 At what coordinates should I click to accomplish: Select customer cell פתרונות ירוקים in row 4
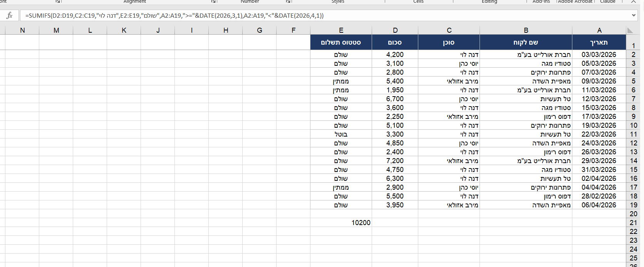click(526, 72)
